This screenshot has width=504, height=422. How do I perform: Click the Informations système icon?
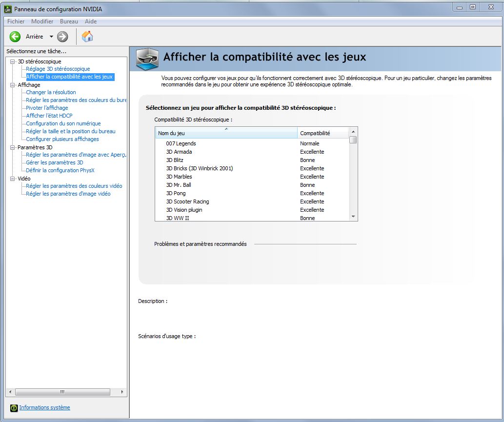14,408
